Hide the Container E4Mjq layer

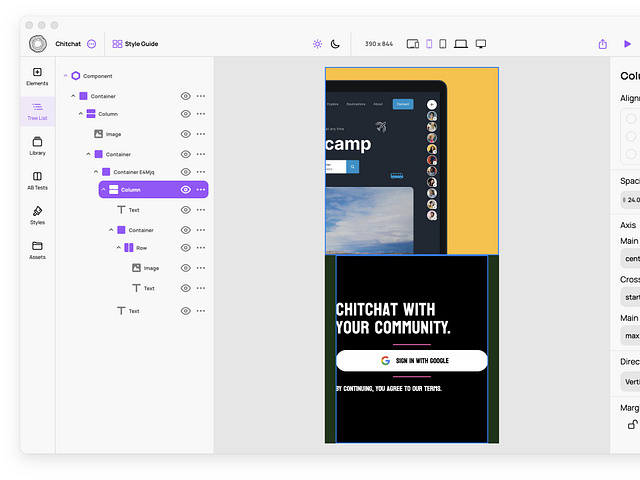click(x=186, y=172)
